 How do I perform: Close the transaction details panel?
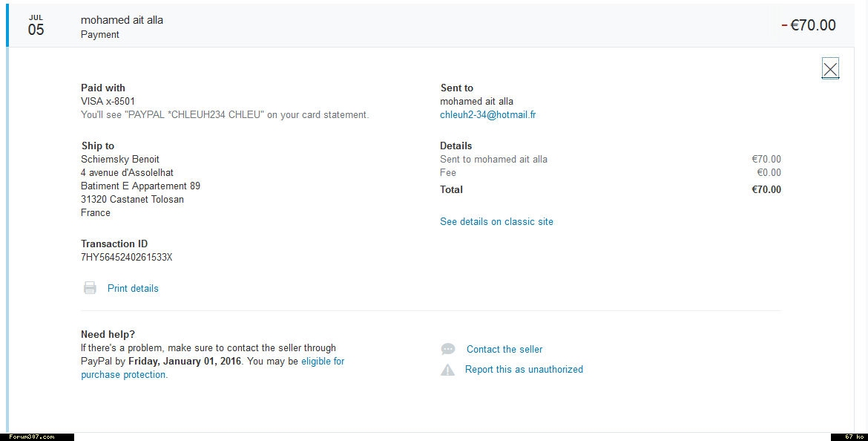click(x=830, y=69)
